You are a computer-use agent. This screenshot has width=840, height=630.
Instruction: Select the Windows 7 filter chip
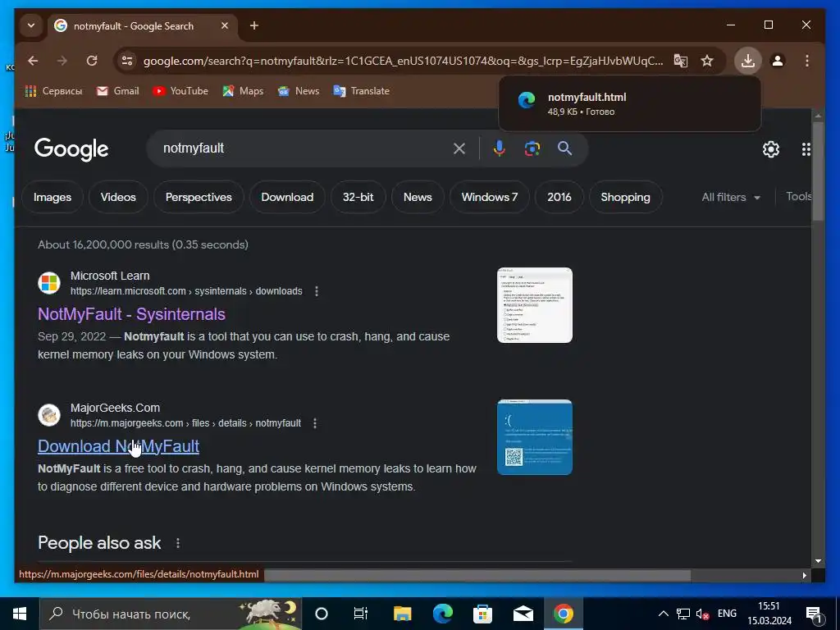coord(490,197)
